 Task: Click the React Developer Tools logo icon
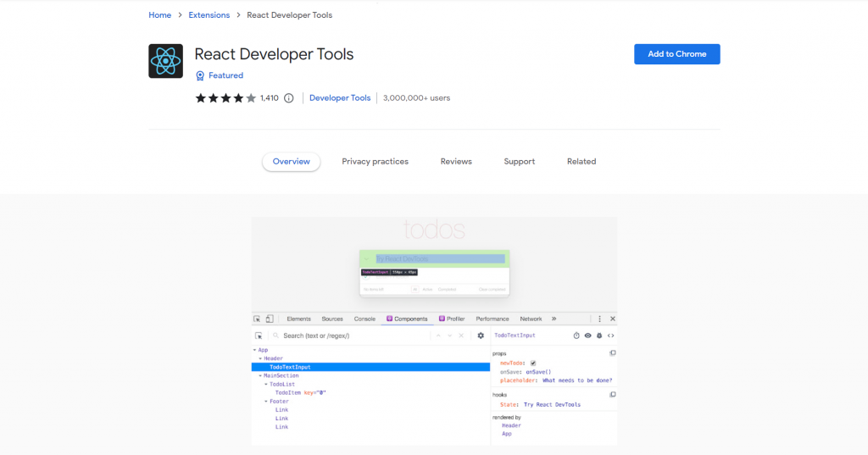click(165, 61)
